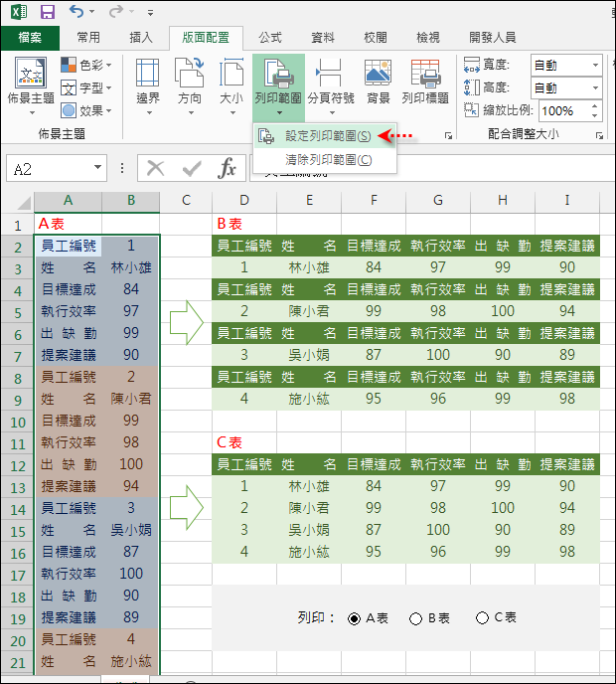Open the 大小 paper size options
Image resolution: width=616 pixels, height=684 pixels.
click(231, 86)
